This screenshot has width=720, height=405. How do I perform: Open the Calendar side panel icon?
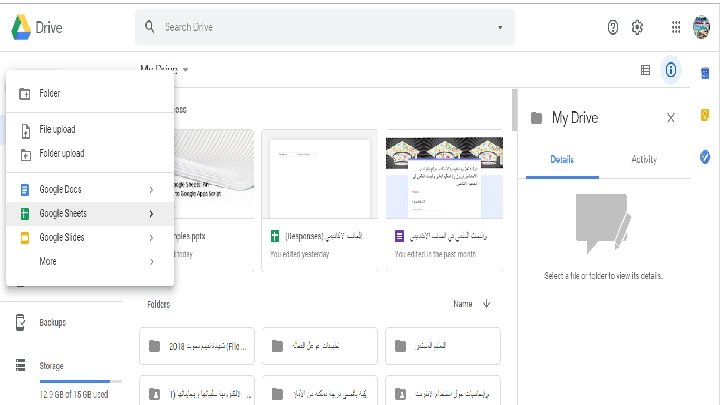click(x=705, y=73)
